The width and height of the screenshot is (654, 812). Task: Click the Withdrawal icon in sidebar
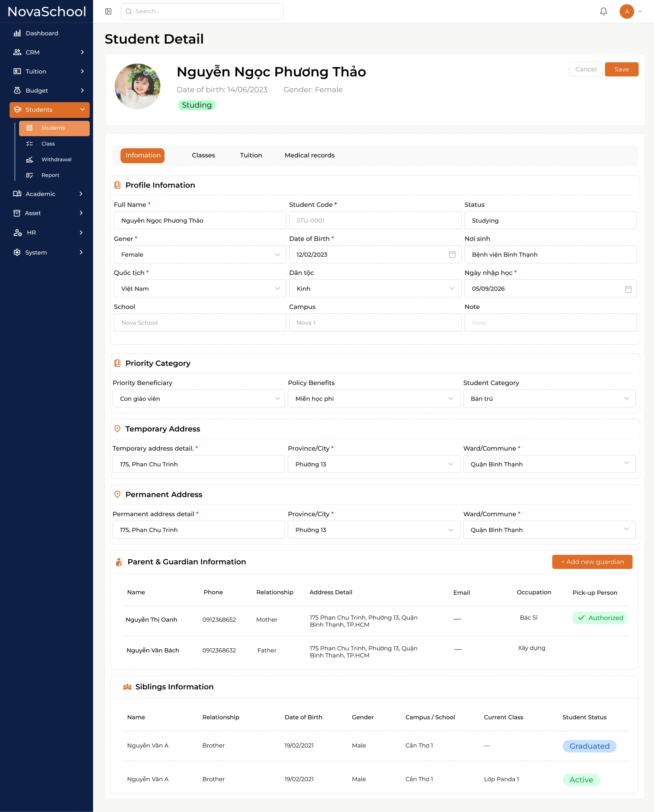(29, 160)
